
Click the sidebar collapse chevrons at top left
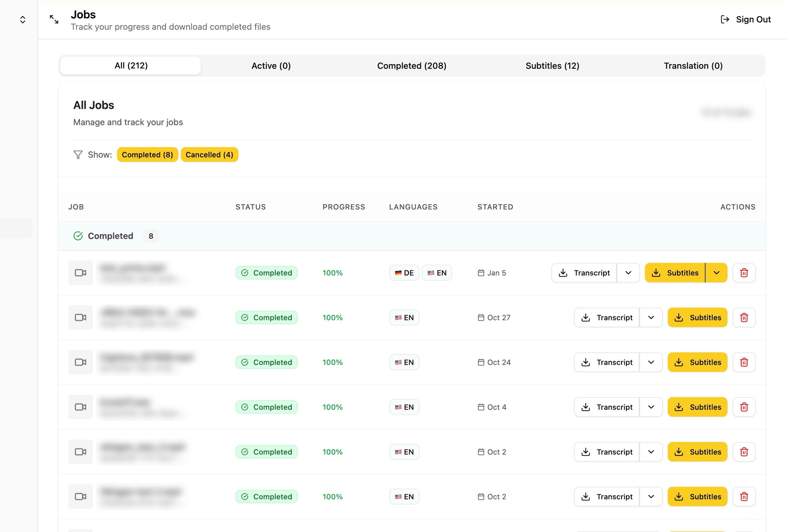click(22, 19)
